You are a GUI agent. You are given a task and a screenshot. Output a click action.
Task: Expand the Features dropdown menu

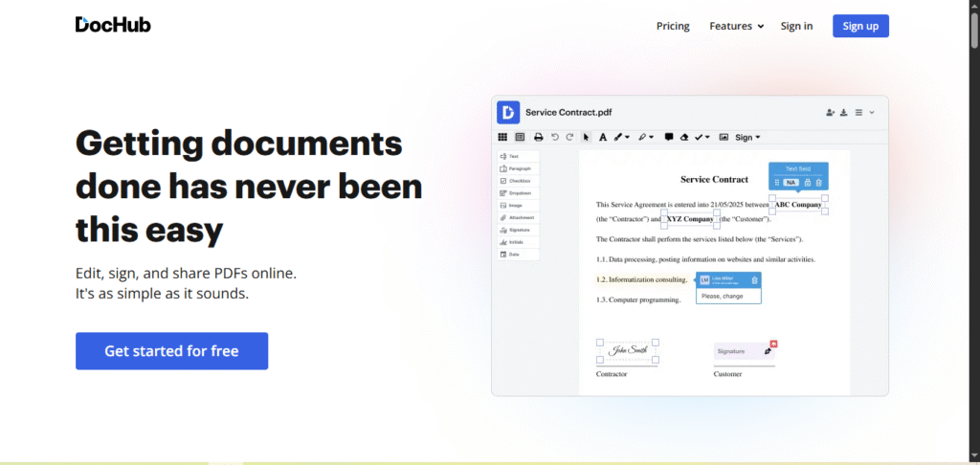736,26
